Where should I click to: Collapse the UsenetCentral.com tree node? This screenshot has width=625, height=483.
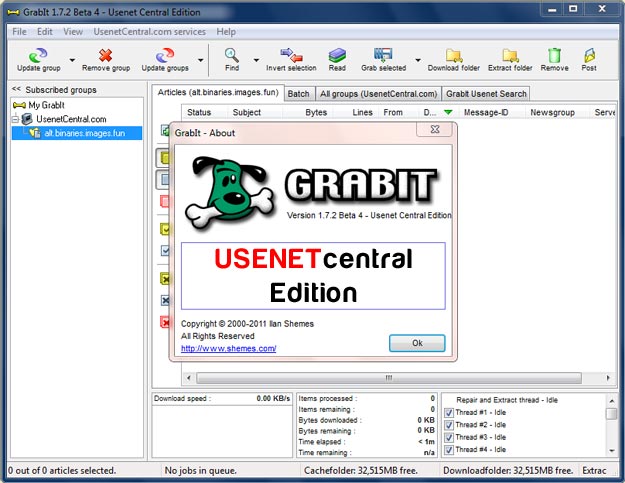15,119
